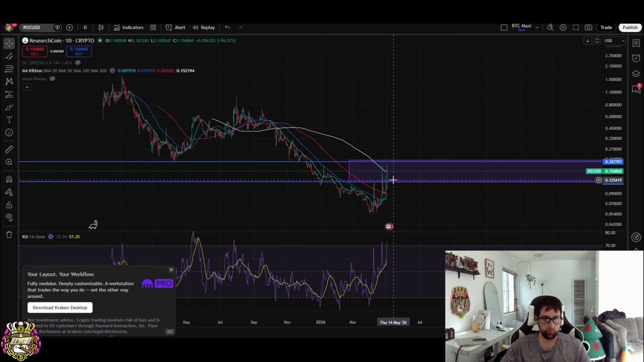This screenshot has height=362, width=644.
Task: Select the trend line drawing tool
Action: point(9,56)
